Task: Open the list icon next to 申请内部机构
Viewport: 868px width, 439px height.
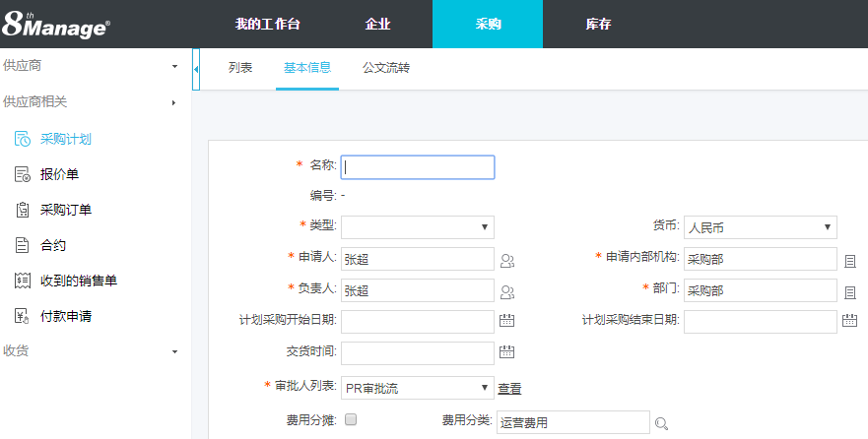Action: 850,261
